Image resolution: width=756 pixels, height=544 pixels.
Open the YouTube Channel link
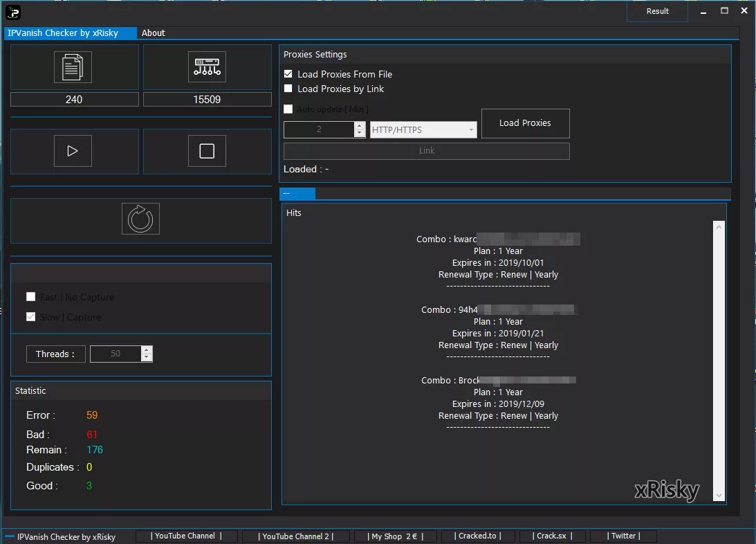click(187, 536)
